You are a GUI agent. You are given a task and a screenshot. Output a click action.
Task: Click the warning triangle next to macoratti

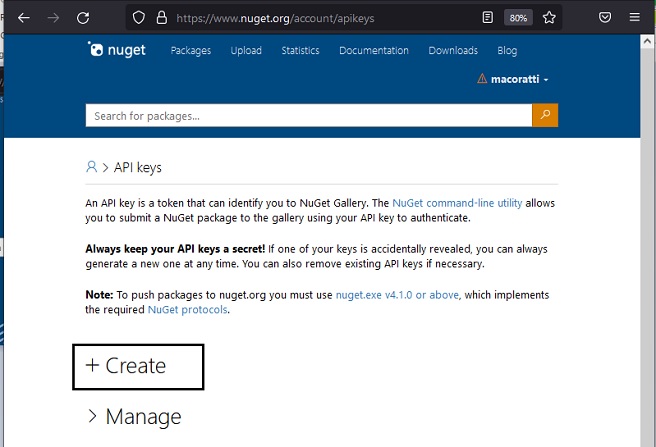click(x=482, y=79)
